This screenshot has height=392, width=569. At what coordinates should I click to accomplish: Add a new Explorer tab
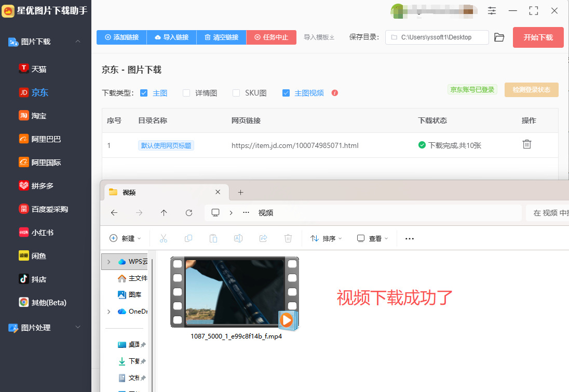pos(240,193)
